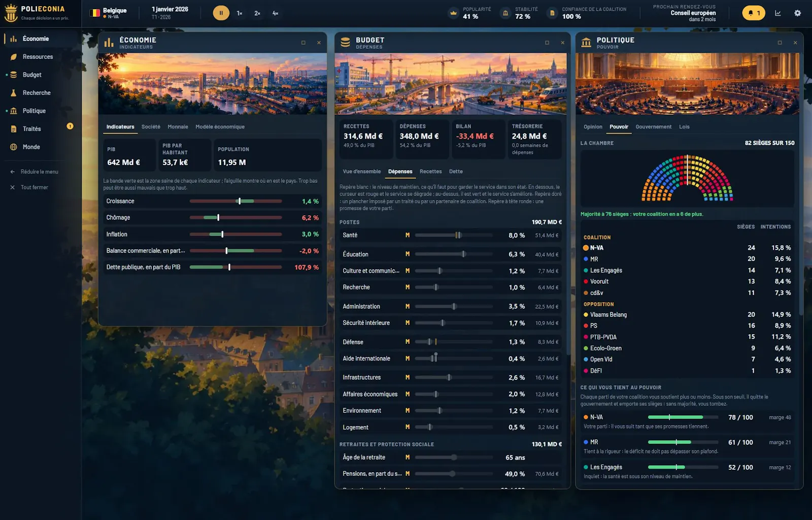This screenshot has width=812, height=520.
Task: Click the Stabilité building icon
Action: [x=505, y=13]
